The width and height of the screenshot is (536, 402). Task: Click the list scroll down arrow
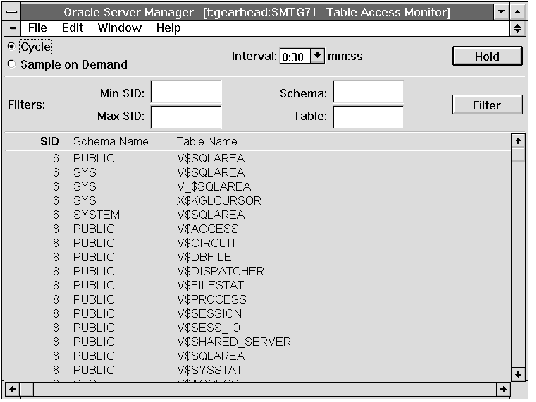point(518,374)
